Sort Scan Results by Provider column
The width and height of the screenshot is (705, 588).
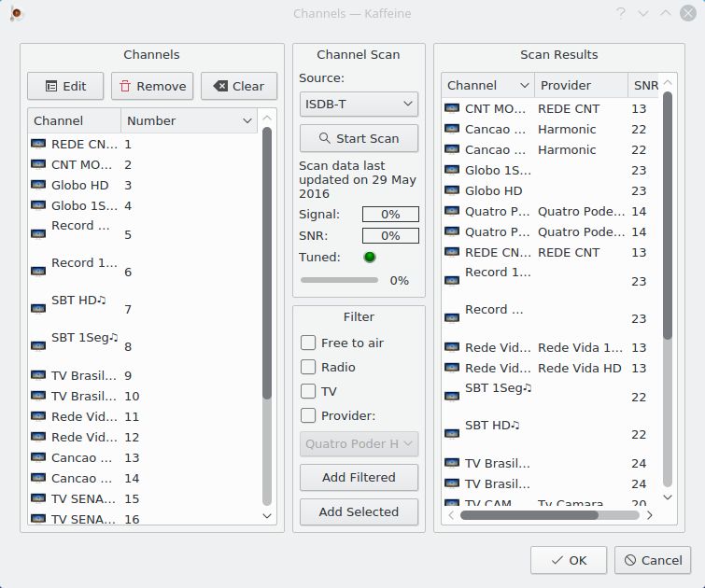(581, 85)
